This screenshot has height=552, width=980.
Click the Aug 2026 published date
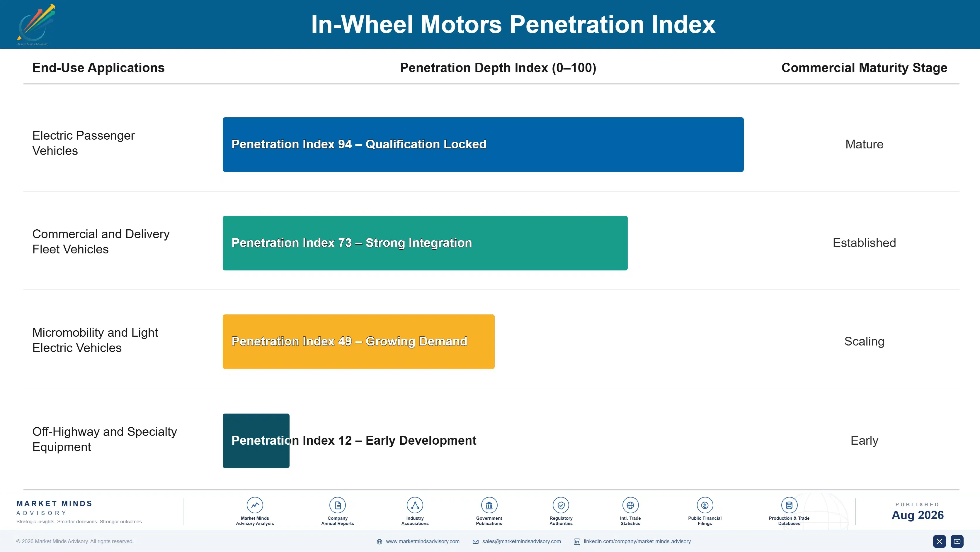coord(918,515)
